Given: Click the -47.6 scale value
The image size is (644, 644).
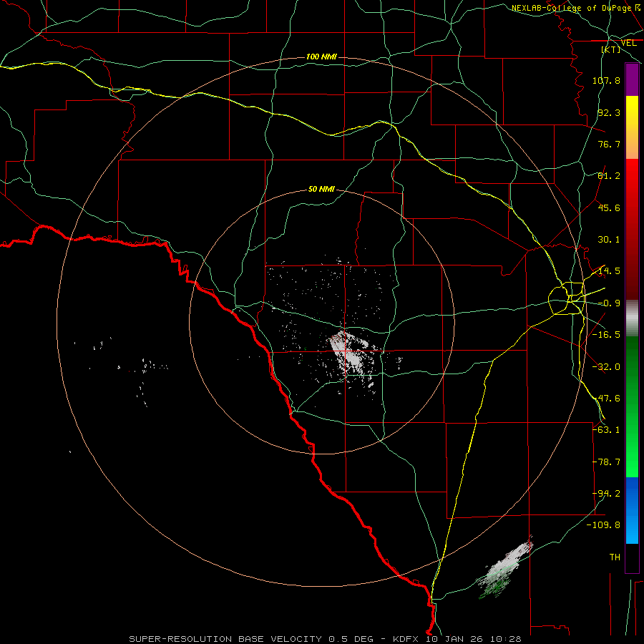Looking at the screenshot, I should click(x=606, y=399).
